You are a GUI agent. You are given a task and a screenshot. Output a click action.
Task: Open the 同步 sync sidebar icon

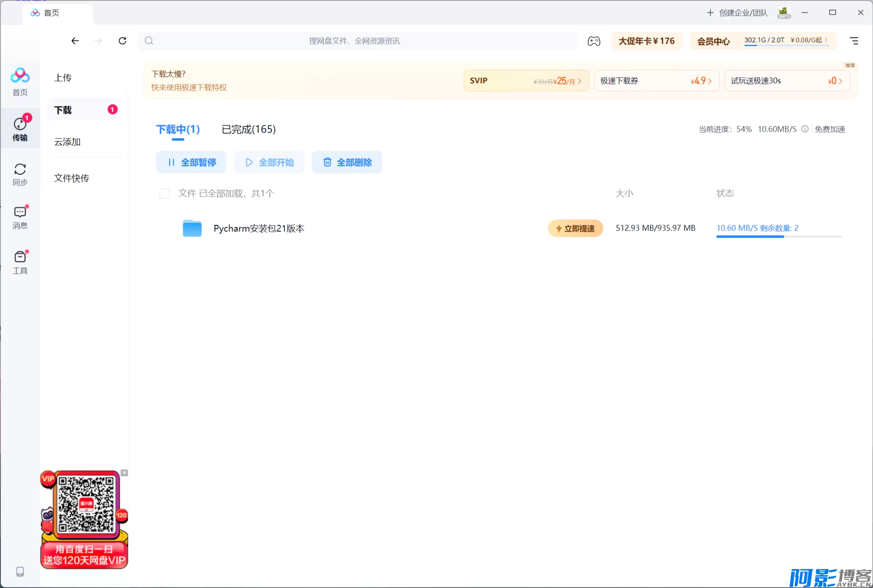20,175
